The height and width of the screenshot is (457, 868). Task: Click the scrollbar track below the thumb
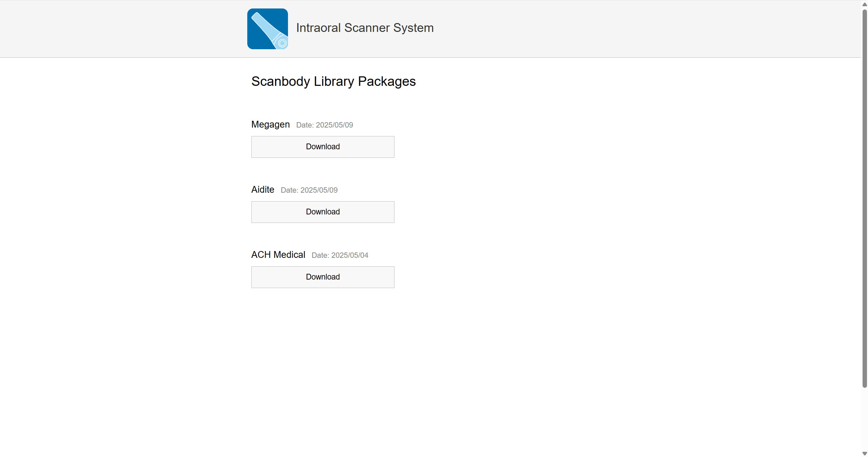pos(864,418)
